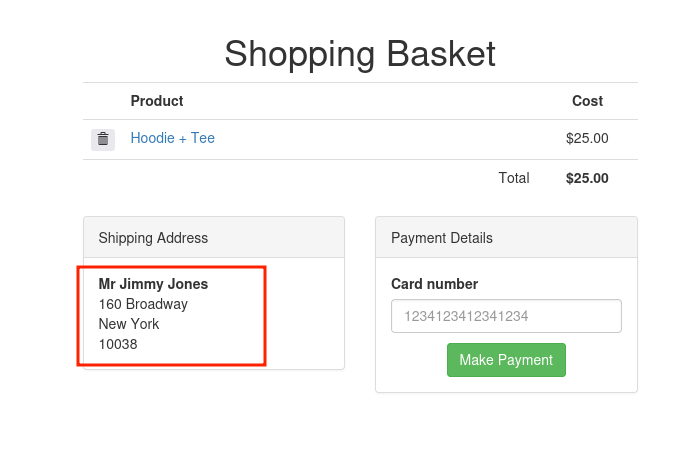The height and width of the screenshot is (476, 695).
Task: Click the Total label in the basket
Action: coord(514,178)
